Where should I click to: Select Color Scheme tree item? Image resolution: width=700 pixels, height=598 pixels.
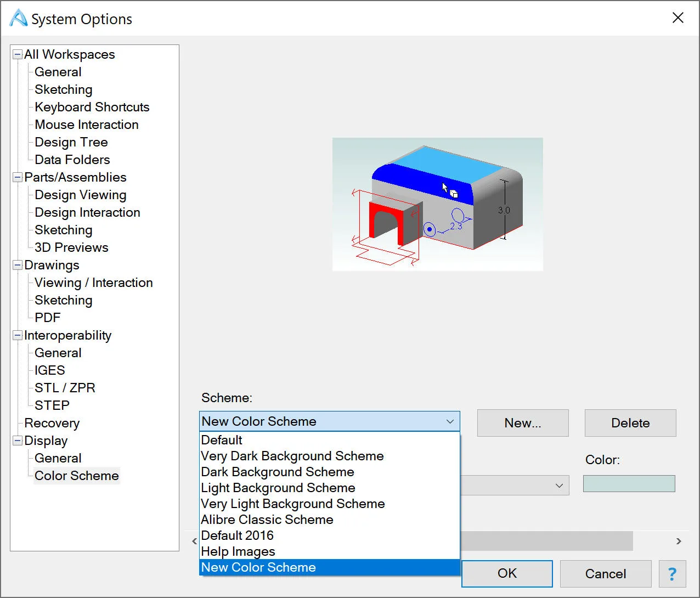pyautogui.click(x=77, y=476)
